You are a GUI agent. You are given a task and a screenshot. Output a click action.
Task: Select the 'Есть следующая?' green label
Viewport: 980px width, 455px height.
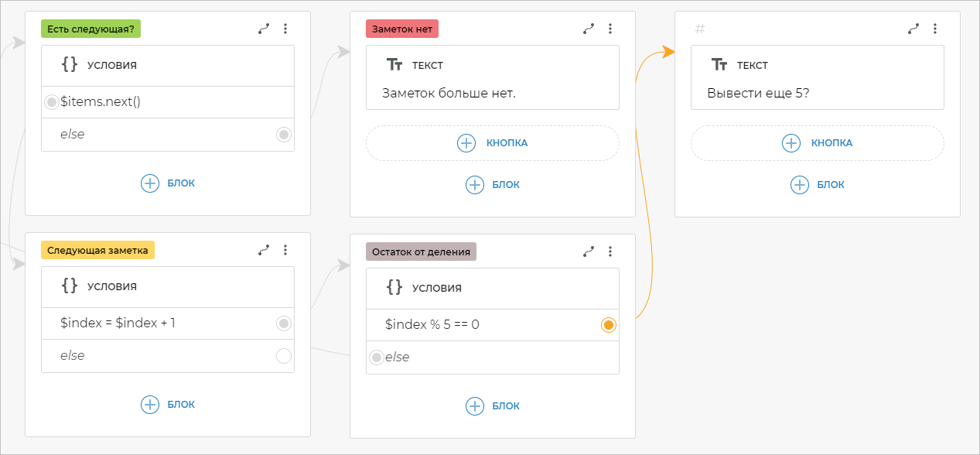coord(91,29)
